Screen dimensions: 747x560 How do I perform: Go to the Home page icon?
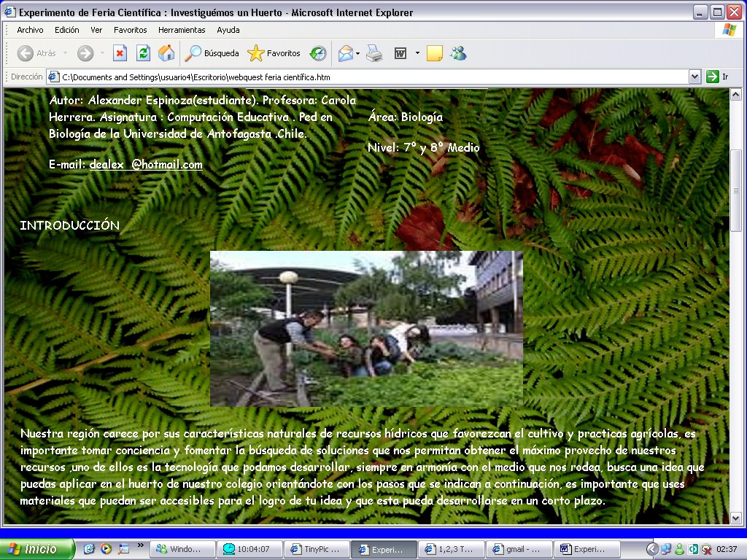pyautogui.click(x=166, y=53)
